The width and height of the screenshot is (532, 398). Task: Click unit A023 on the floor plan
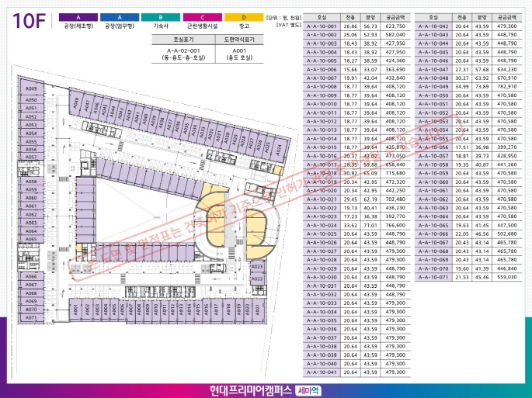(258, 268)
